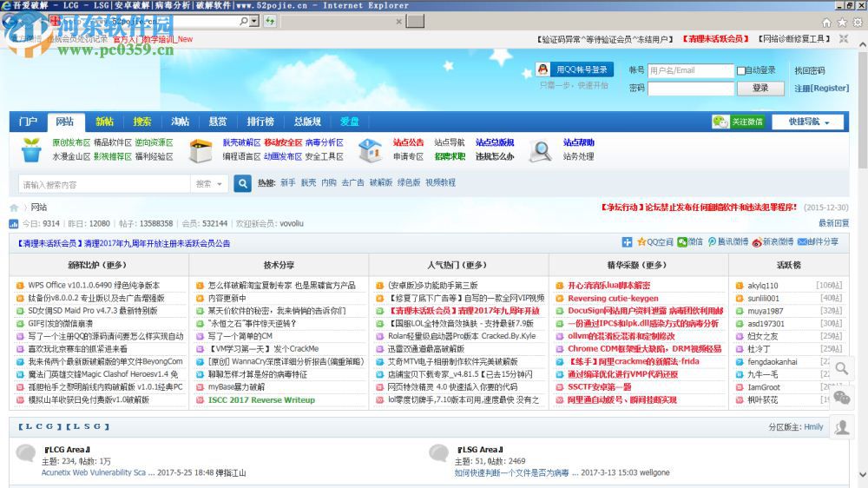Click the QQ account login button
The image size is (868, 488).
pyautogui.click(x=575, y=69)
